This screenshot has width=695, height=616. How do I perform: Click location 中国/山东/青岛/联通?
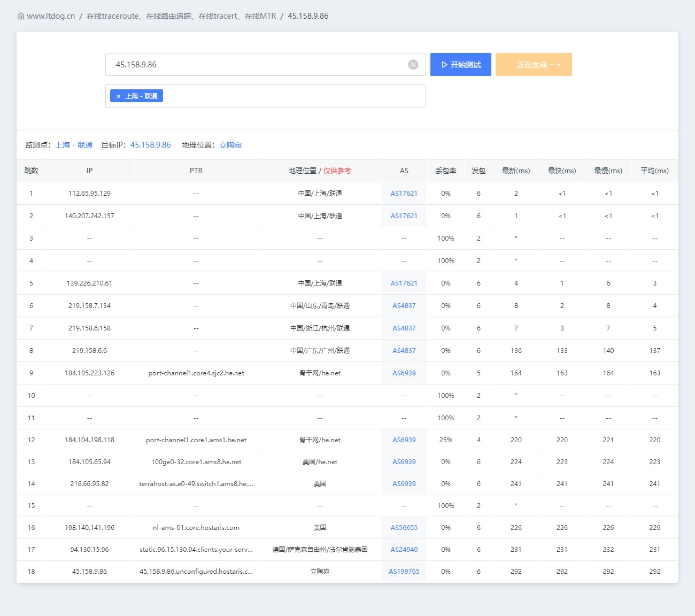coord(320,306)
